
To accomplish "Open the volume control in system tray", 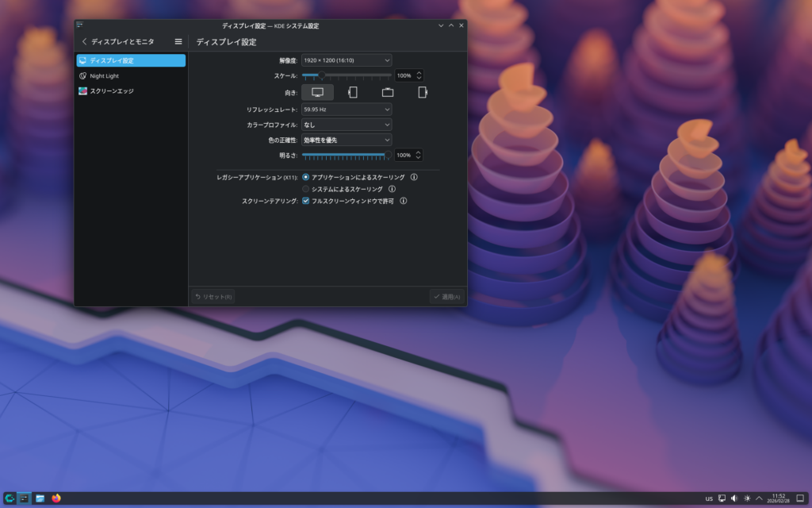I will click(x=734, y=498).
